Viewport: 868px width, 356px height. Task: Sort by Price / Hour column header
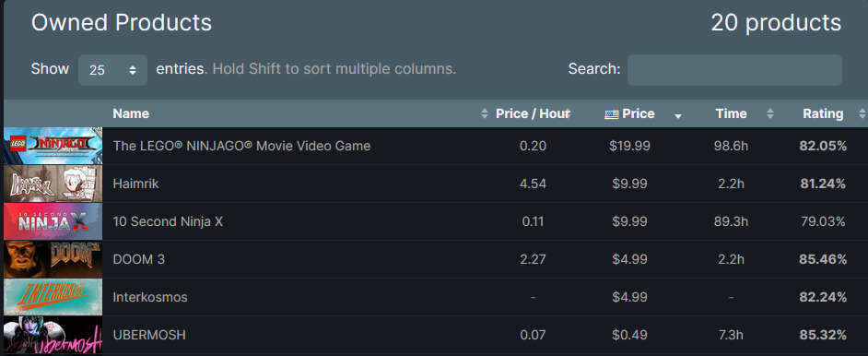pos(532,113)
